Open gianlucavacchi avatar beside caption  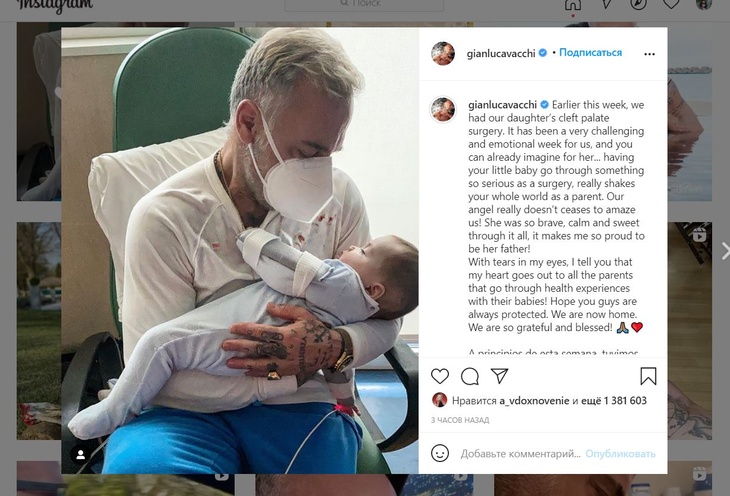443,109
